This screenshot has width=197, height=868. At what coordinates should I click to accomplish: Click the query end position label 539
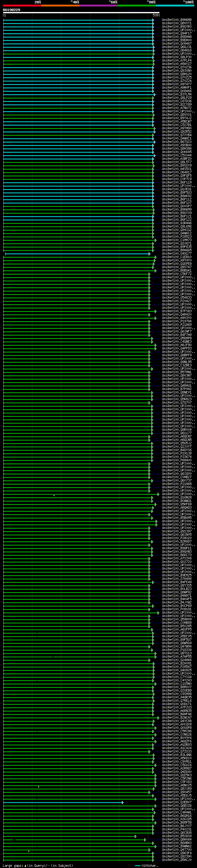tap(155, 15)
